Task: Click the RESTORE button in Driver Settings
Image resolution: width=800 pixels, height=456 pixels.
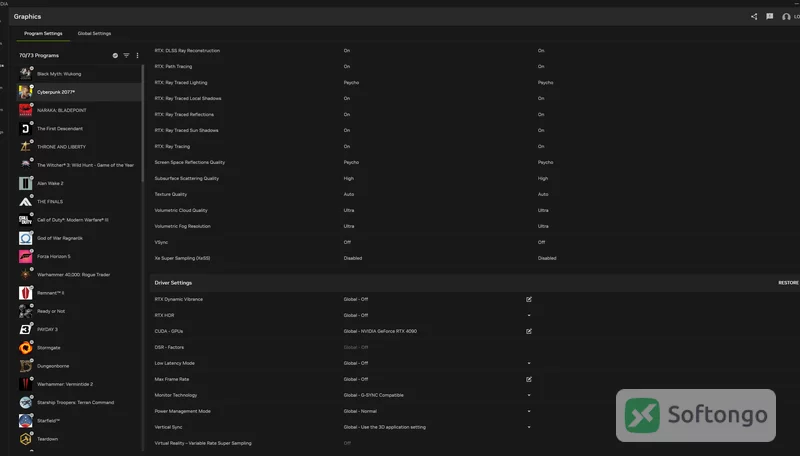Action: [x=788, y=283]
